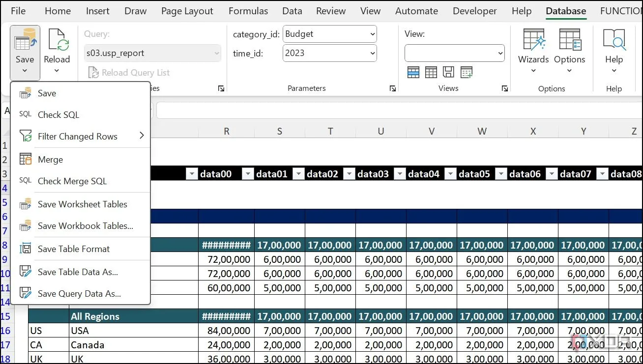643x364 pixels.
Task: Open the File tab
Action: [x=18, y=11]
